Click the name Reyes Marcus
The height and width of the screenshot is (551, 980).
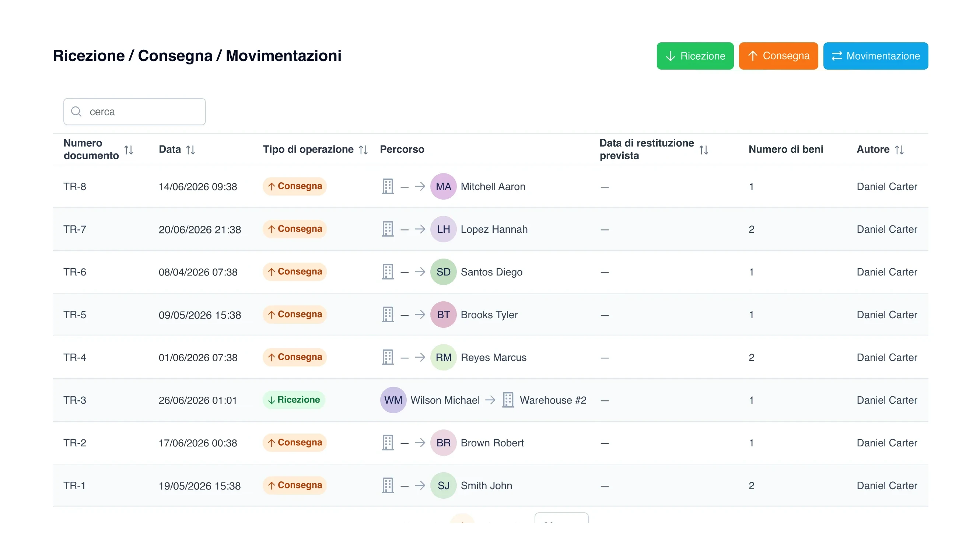493,357
